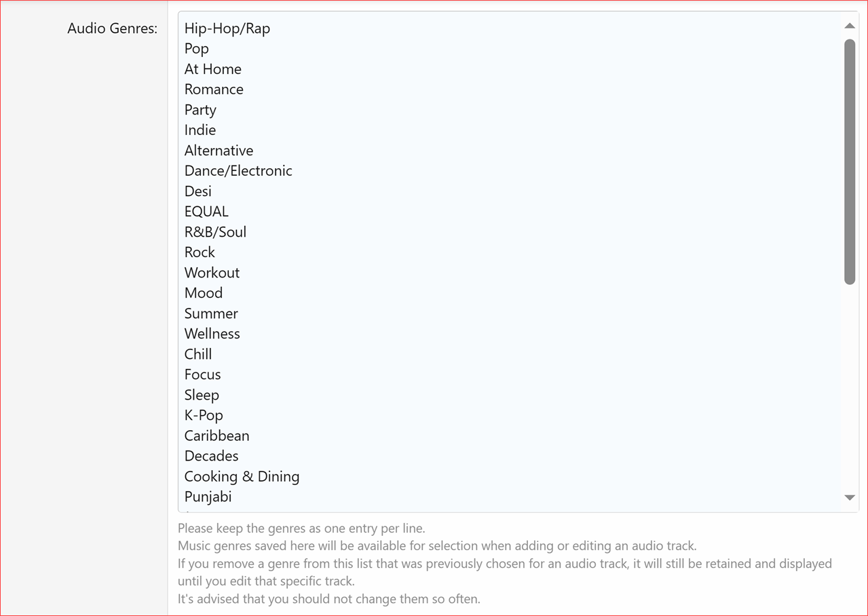Select the At Home genre line

[212, 69]
